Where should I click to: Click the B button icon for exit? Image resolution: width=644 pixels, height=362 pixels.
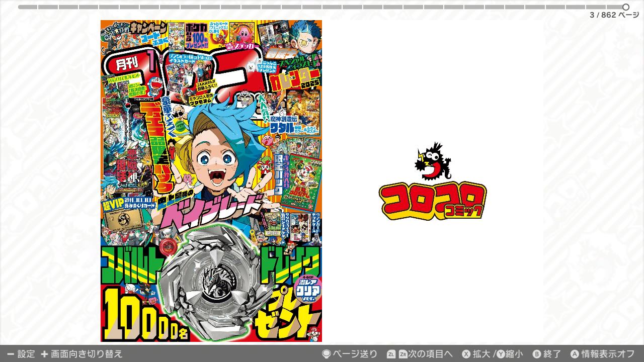537,354
